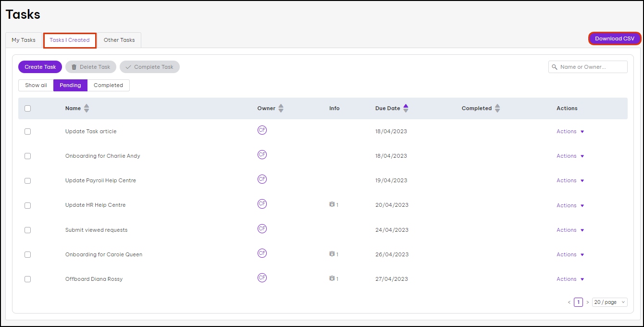Viewport: 644px width, 327px height.
Task: Sort by Due Date column arrows
Action: tap(406, 108)
